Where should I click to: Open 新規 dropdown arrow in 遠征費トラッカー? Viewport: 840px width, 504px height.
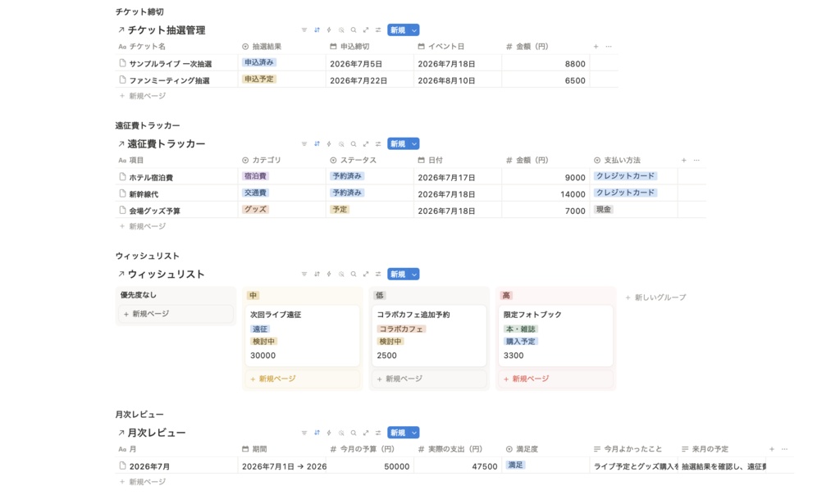(x=414, y=144)
